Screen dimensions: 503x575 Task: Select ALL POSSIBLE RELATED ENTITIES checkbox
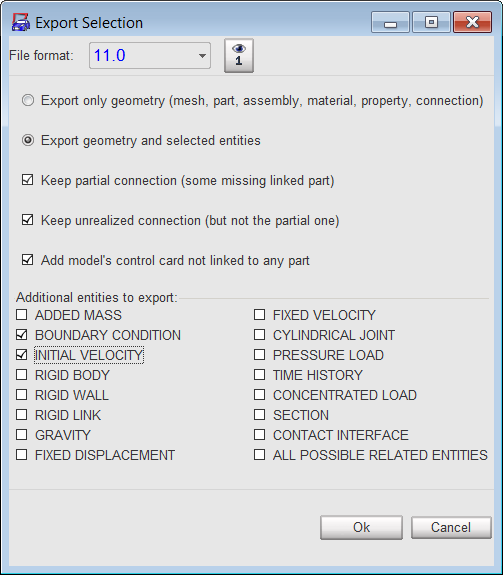coord(260,455)
